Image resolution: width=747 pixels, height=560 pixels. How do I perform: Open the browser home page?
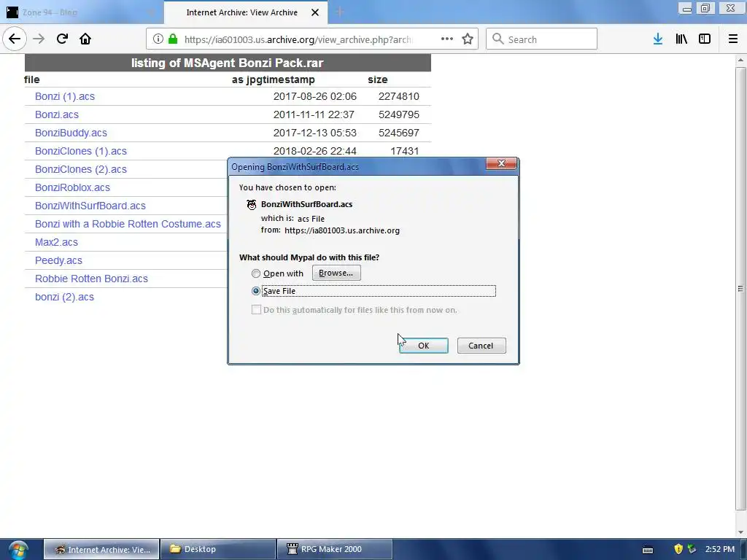coord(85,39)
